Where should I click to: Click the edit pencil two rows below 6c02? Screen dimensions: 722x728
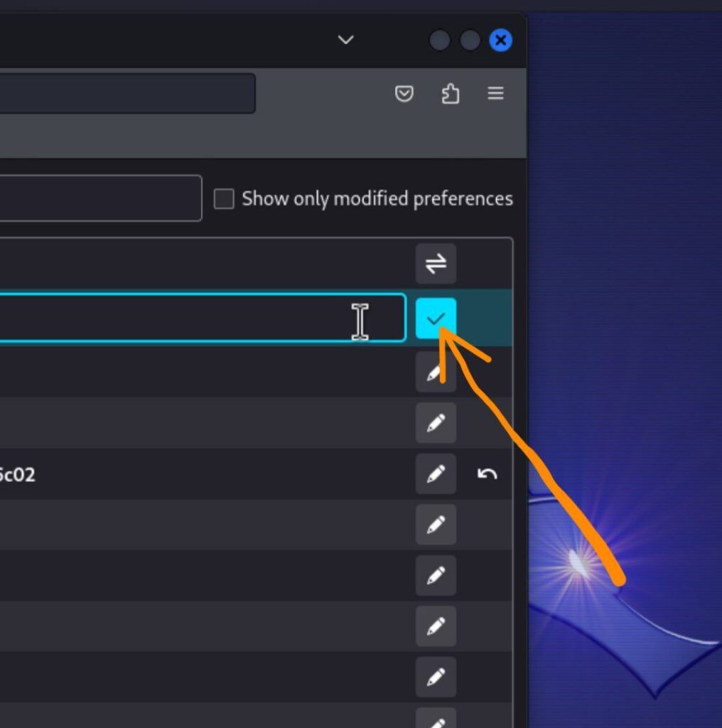436,576
